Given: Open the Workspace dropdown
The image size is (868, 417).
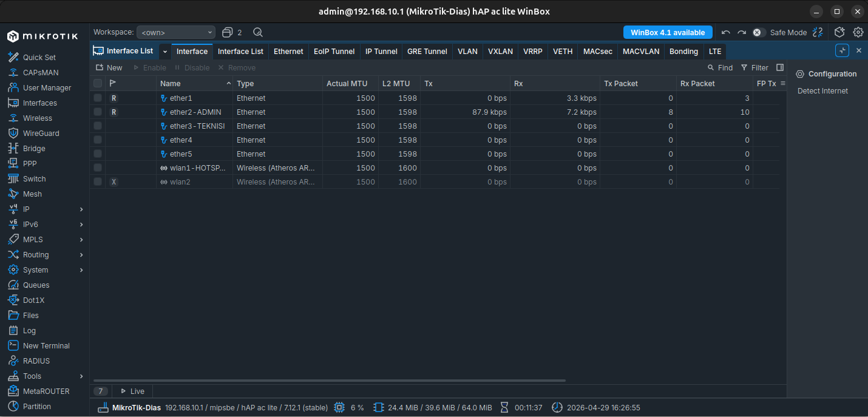Looking at the screenshot, I should (176, 32).
